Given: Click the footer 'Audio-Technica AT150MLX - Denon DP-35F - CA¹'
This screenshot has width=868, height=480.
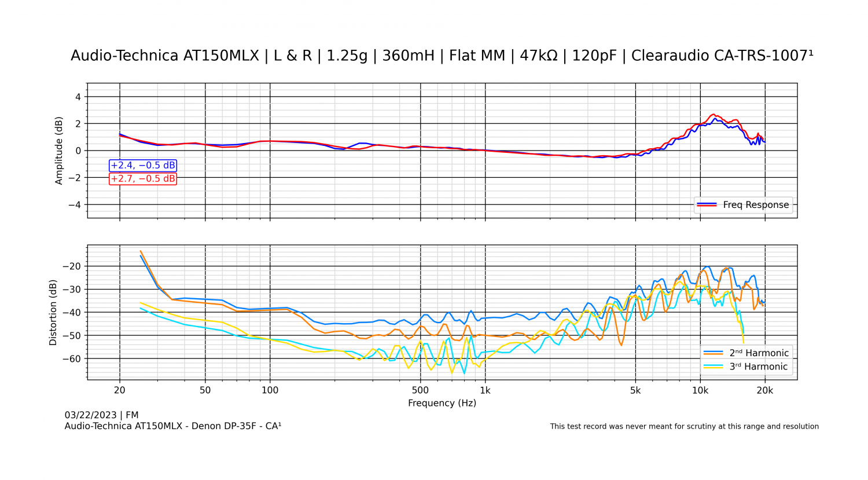Looking at the screenshot, I should (x=173, y=426).
